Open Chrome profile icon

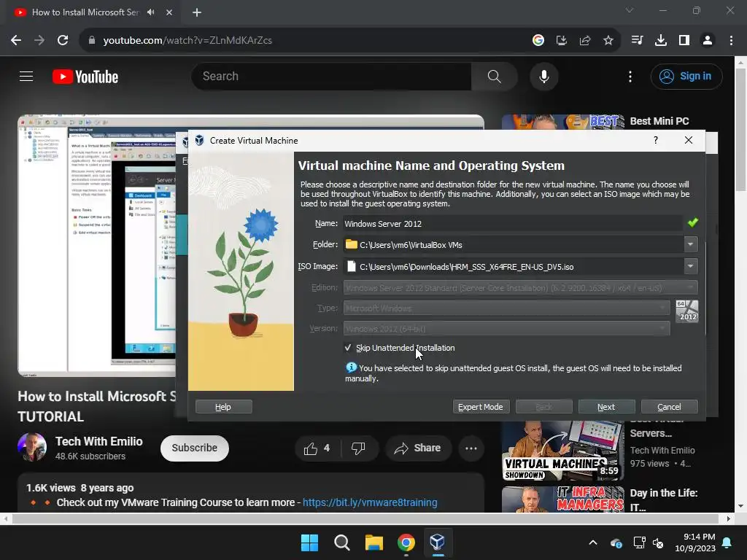708,41
